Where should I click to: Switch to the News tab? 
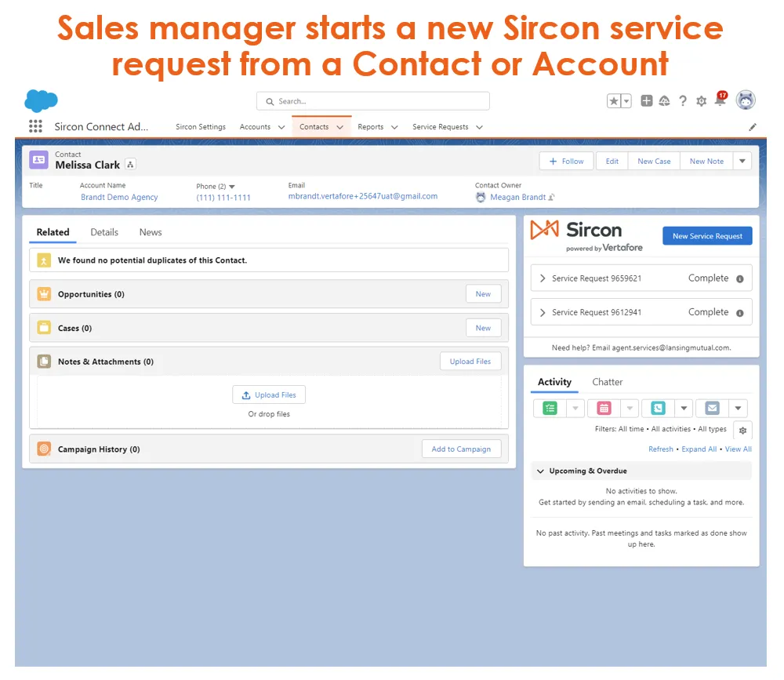[x=151, y=232]
